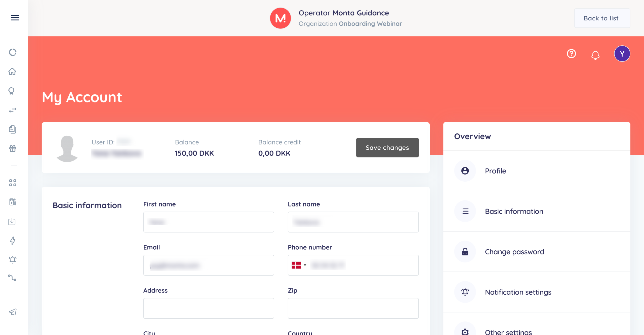This screenshot has height=335, width=644.
Task: Open the hamburger menu icon
Action: click(15, 18)
